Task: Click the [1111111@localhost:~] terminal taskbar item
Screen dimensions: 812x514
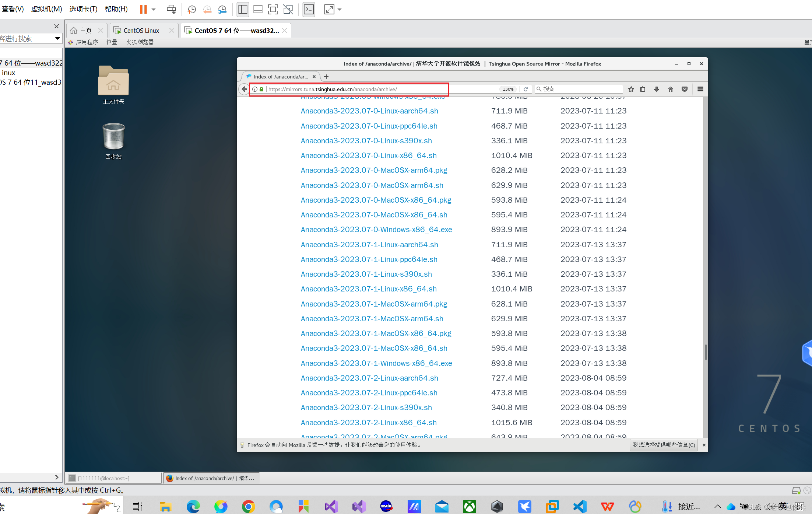Action: tap(113, 478)
